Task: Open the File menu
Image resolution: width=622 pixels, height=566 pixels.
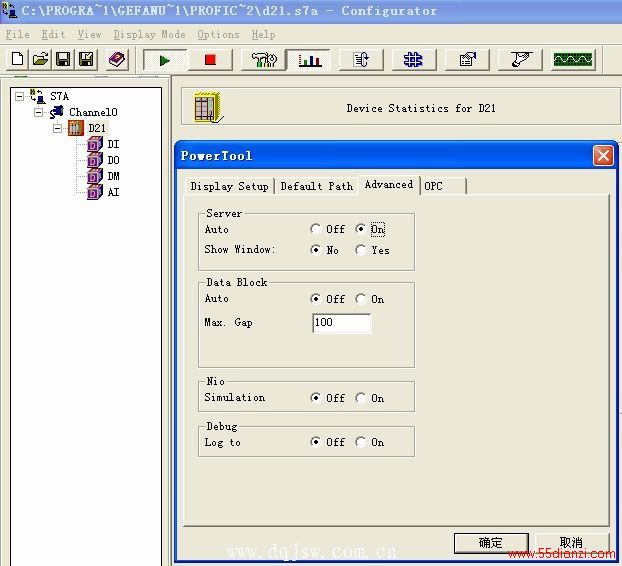Action: pyautogui.click(x=17, y=35)
